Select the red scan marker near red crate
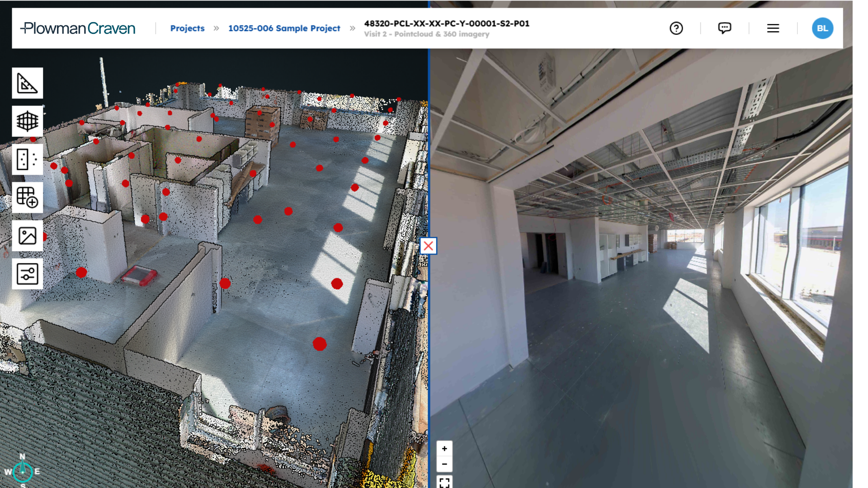Viewport: 868px width, 488px height. pos(81,272)
